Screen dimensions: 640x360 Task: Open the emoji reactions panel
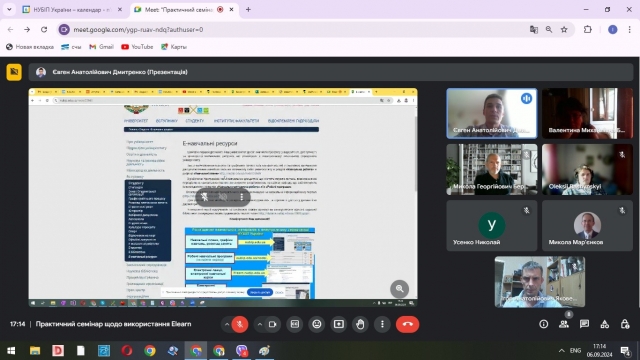(x=317, y=324)
